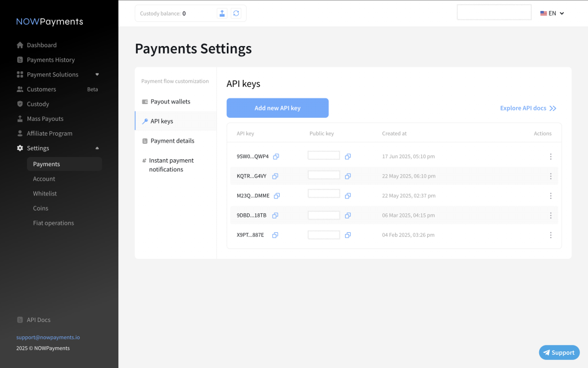The image size is (588, 368).
Task: Switch to Payout wallets tab
Action: [170, 102]
